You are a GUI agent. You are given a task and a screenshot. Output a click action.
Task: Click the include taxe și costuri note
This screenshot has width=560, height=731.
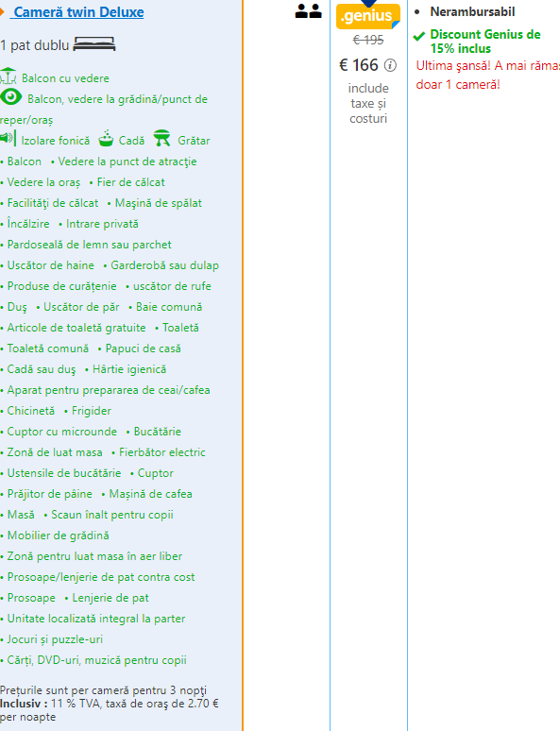tap(368, 103)
